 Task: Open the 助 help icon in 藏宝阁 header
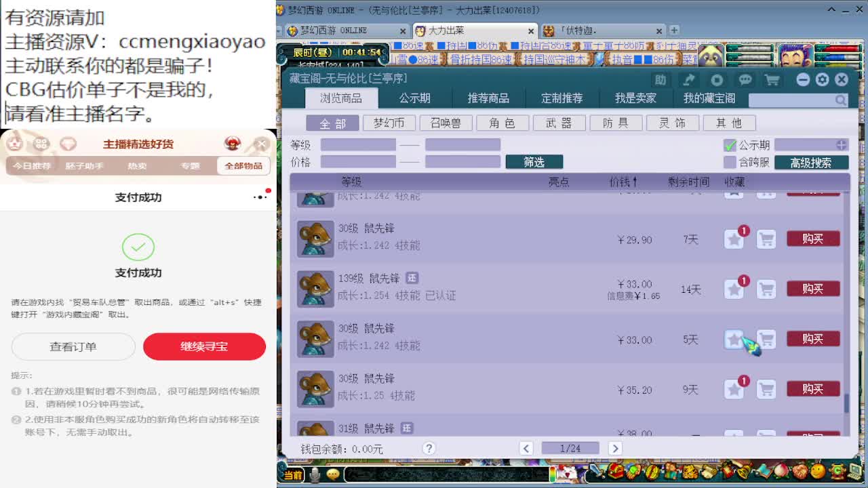coord(660,79)
